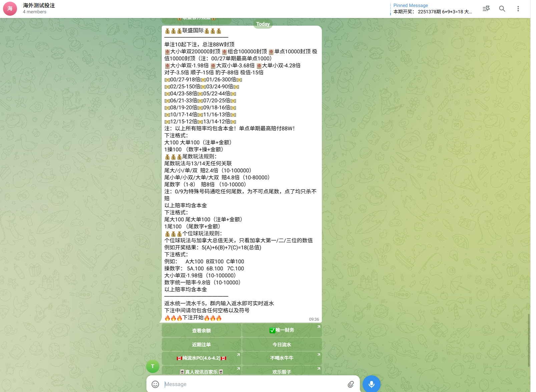The image size is (536, 392).
Task: Open the three-dot more options menu
Action: coord(518,9)
